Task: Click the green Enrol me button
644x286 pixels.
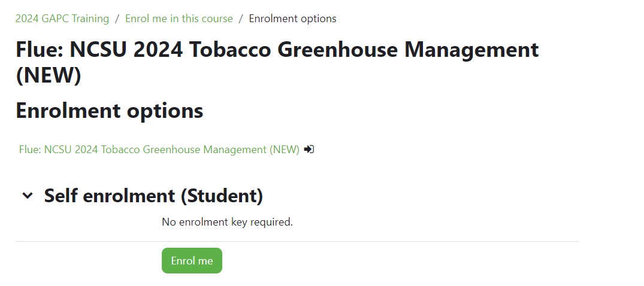Action: click(192, 260)
